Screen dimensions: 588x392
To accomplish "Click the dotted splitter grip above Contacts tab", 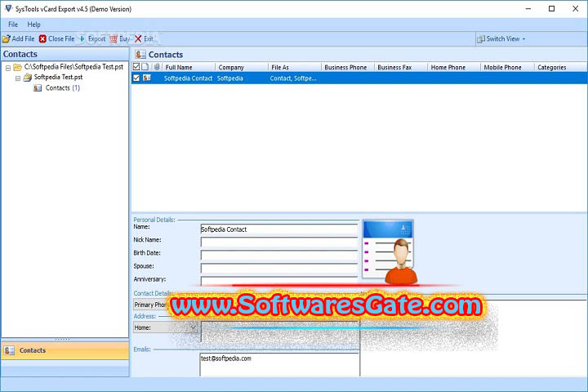I will 63,339.
